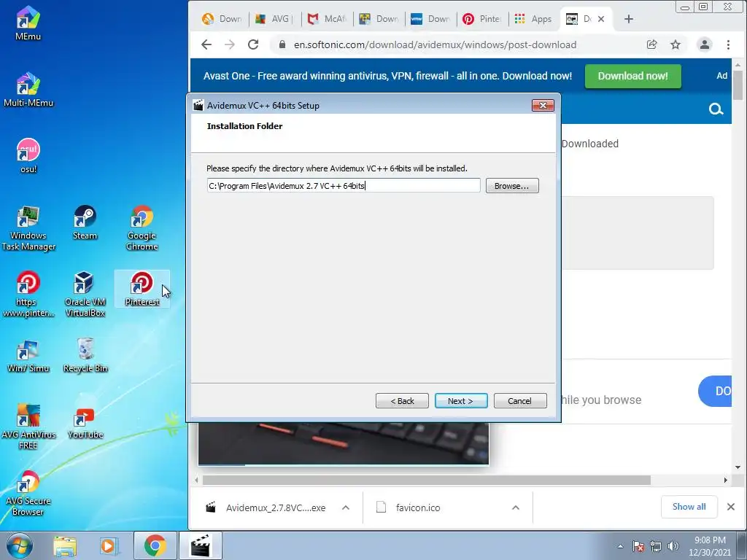
Task: Select the Win7 Simu desktop icon
Action: click(x=28, y=355)
